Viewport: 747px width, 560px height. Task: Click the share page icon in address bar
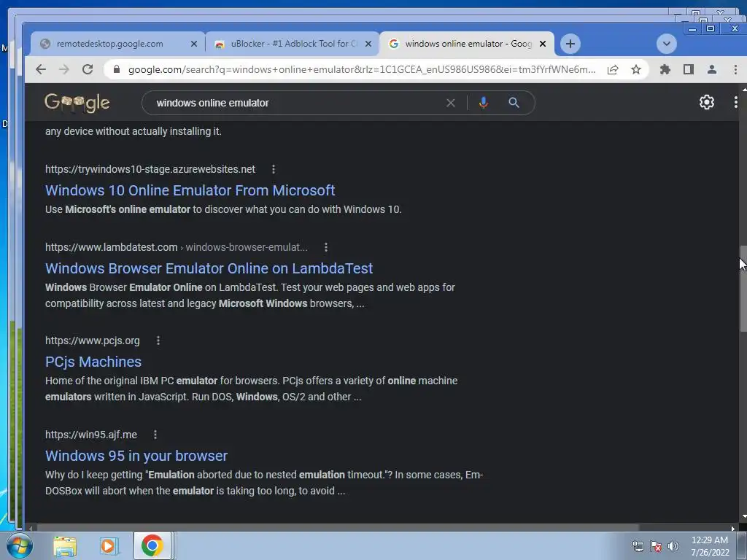tap(613, 69)
